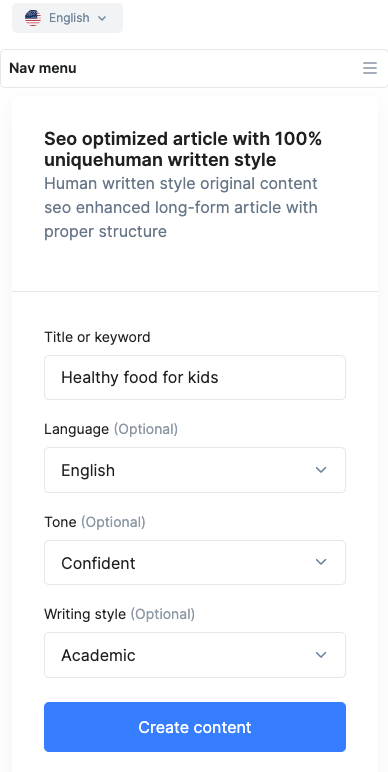388x772 pixels.
Task: Click the US flag icon
Action: [x=33, y=18]
